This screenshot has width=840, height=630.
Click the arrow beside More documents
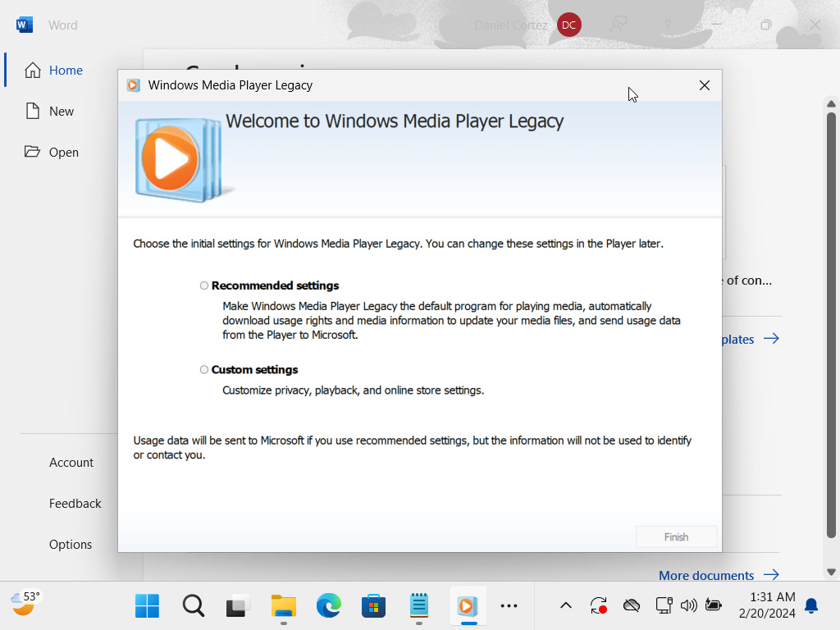(771, 575)
